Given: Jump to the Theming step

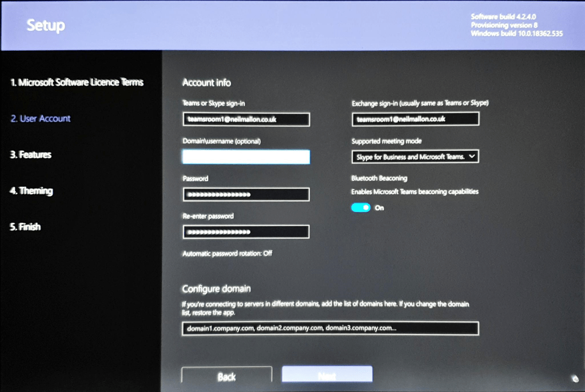Looking at the screenshot, I should pos(31,191).
